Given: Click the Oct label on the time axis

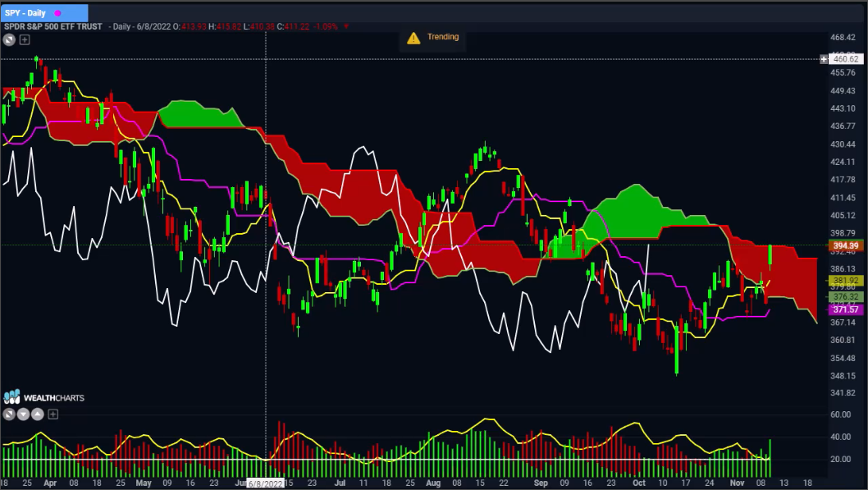Looking at the screenshot, I should click(x=639, y=483).
